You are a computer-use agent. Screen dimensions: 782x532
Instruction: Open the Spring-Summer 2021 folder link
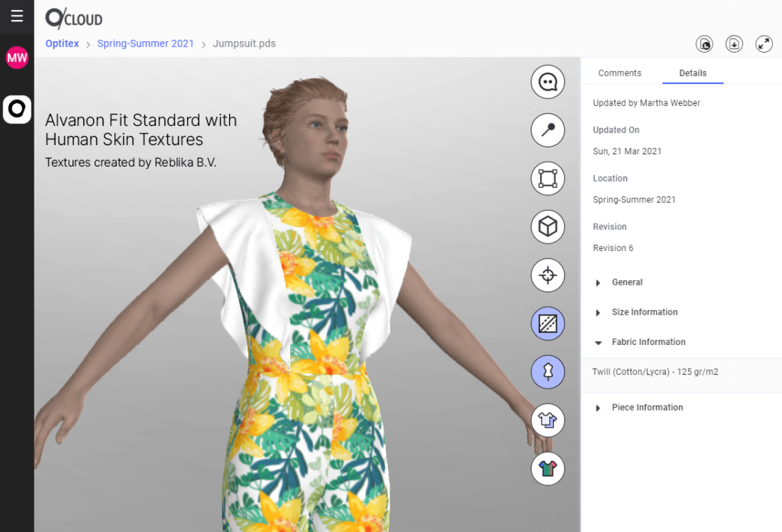[x=145, y=44]
